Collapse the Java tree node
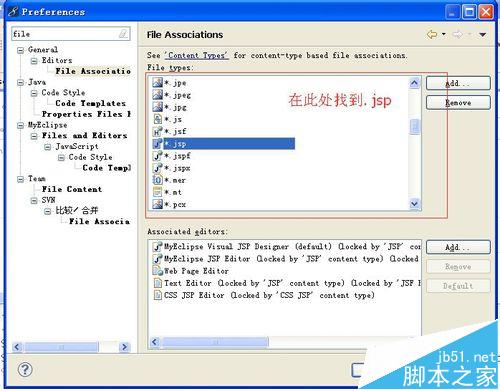This screenshot has width=500, height=391. 21,82
